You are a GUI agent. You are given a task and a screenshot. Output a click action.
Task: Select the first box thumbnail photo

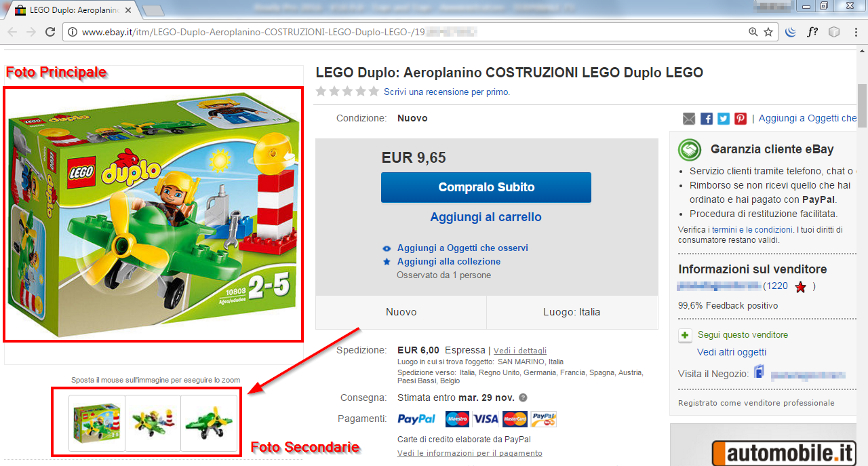97,423
